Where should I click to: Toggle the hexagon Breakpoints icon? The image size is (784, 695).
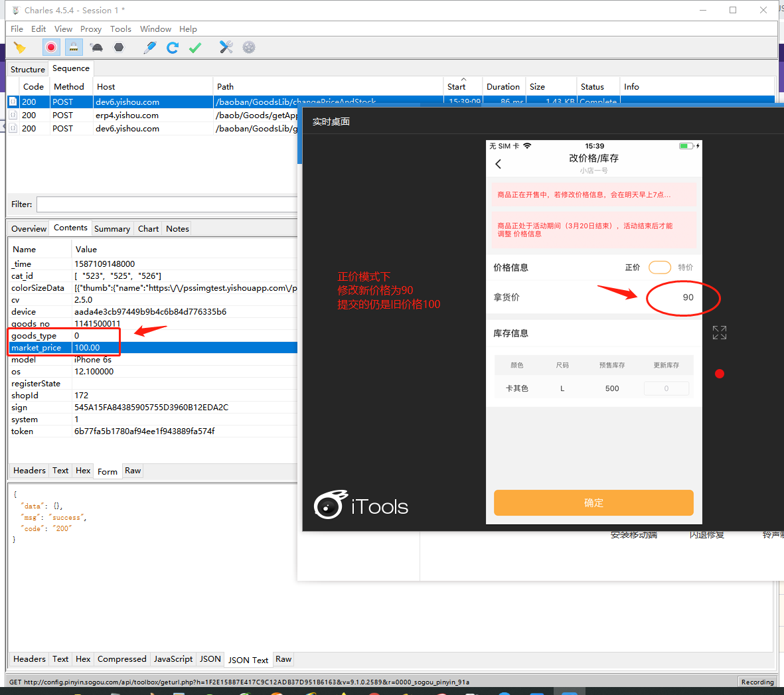(x=119, y=48)
